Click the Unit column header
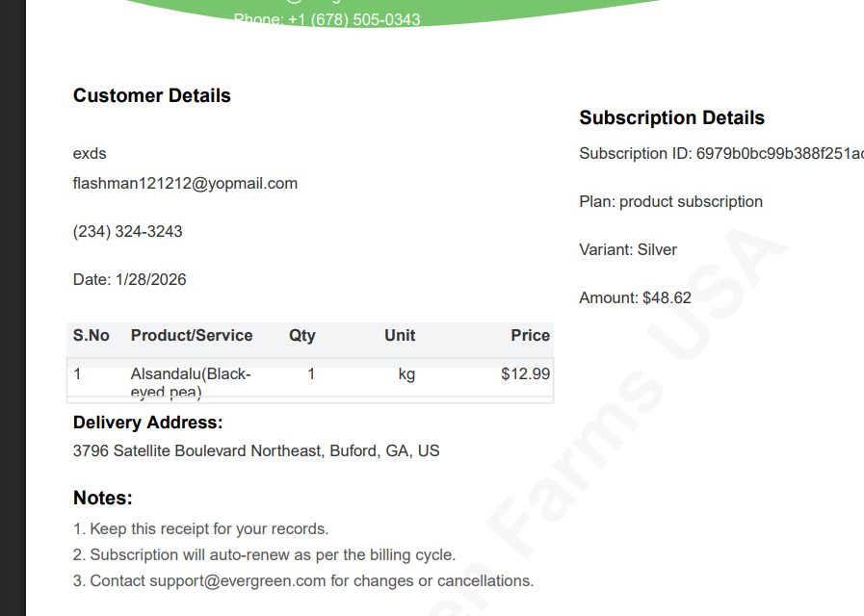Viewport: 864px width, 616px height. click(x=400, y=335)
